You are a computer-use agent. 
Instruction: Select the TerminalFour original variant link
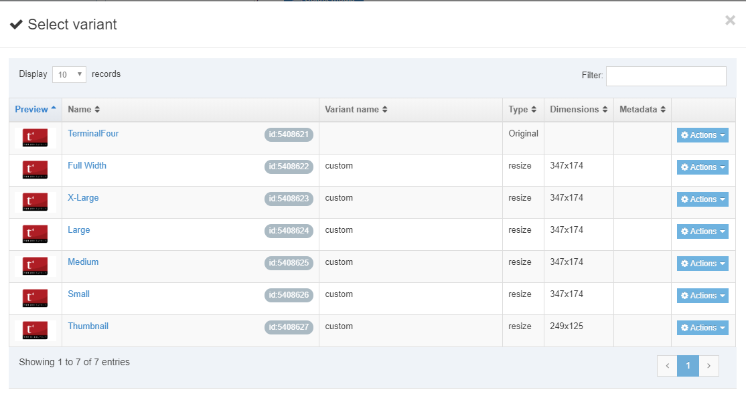(x=93, y=134)
